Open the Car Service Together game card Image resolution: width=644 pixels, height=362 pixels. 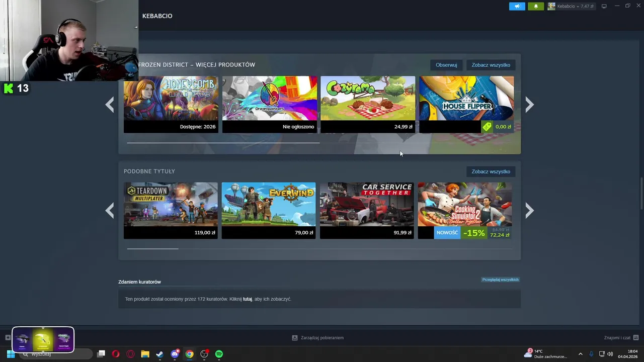(367, 210)
